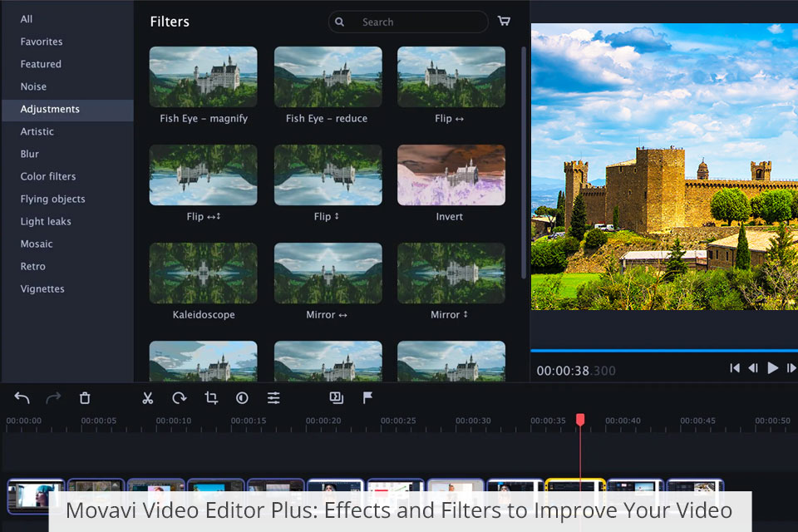The image size is (798, 532).
Task: Play the video preview
Action: click(x=772, y=367)
